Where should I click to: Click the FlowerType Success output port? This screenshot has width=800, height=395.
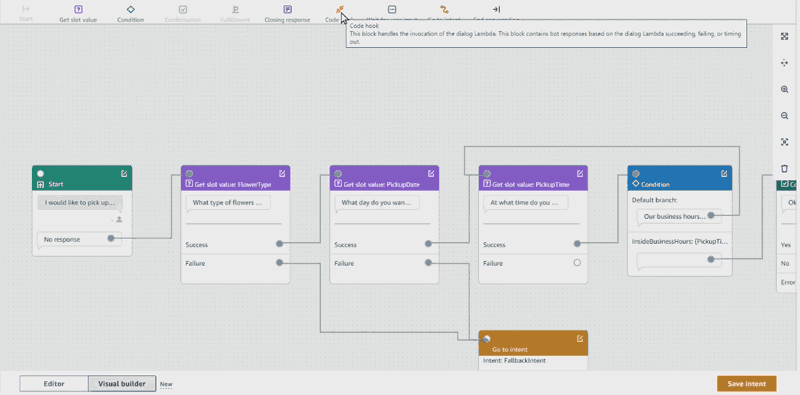(279, 244)
